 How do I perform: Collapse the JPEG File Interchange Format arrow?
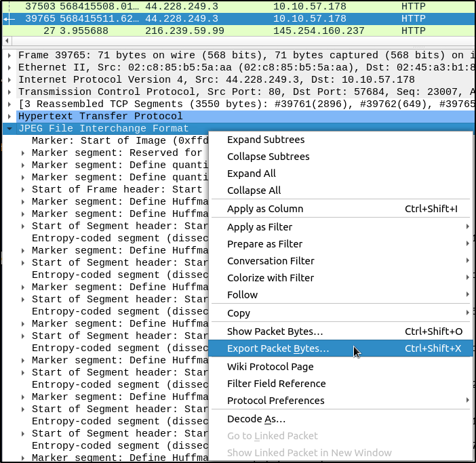pos(9,129)
